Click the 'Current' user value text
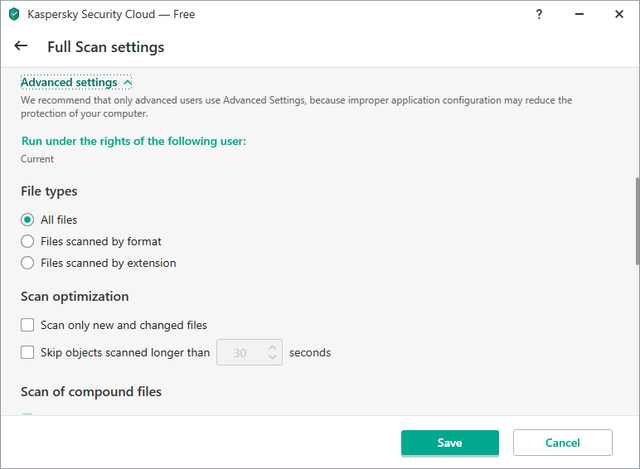This screenshot has height=469, width=640. (x=37, y=159)
